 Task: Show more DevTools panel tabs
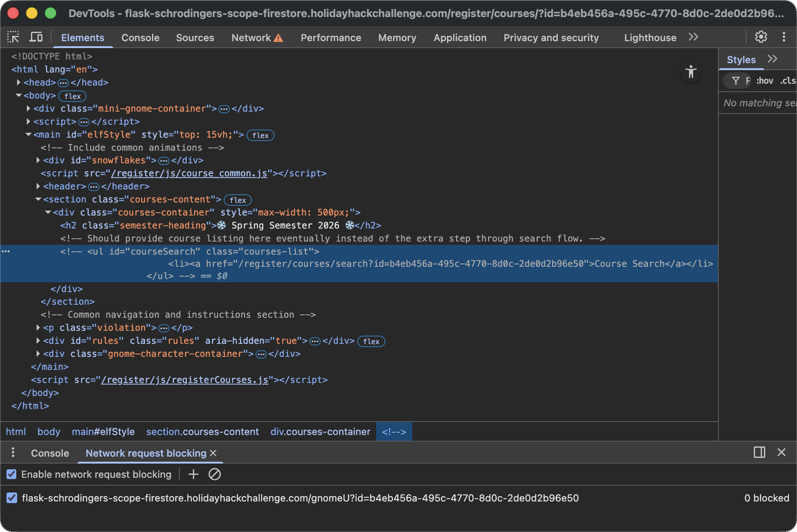point(693,37)
